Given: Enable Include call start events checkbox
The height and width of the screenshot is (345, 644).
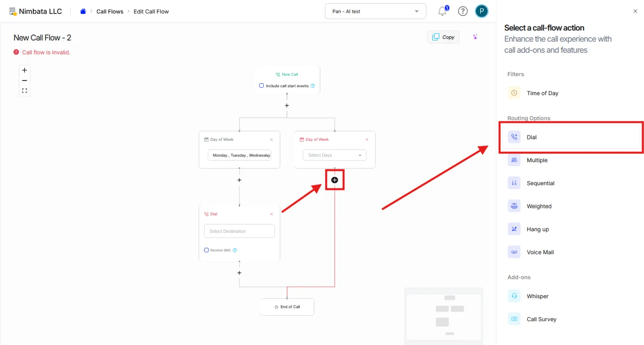Looking at the screenshot, I should coord(261,85).
